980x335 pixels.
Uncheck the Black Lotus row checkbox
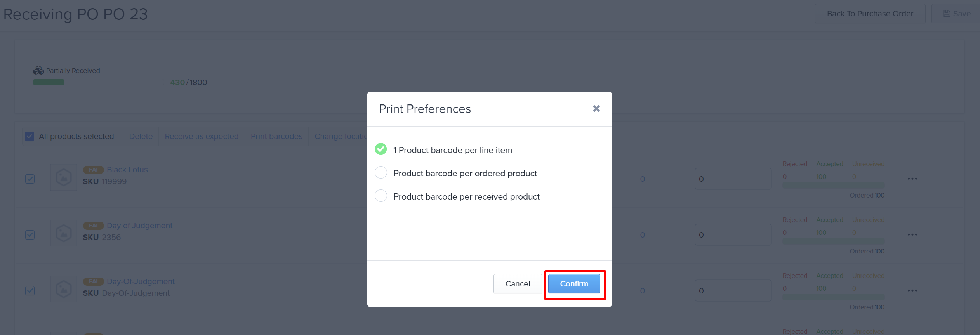tap(30, 179)
